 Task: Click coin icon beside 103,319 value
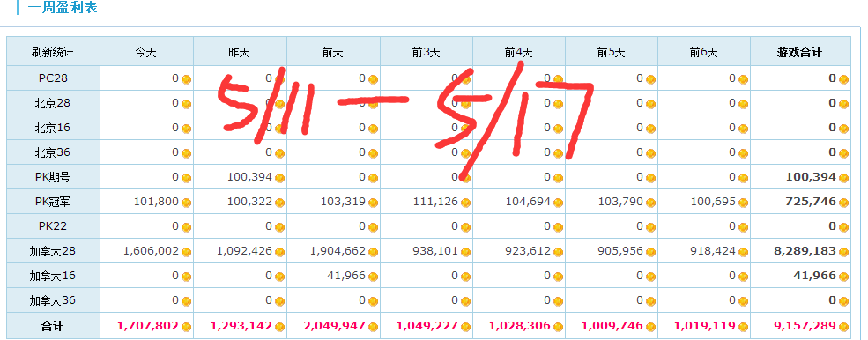pyautogui.click(x=373, y=203)
